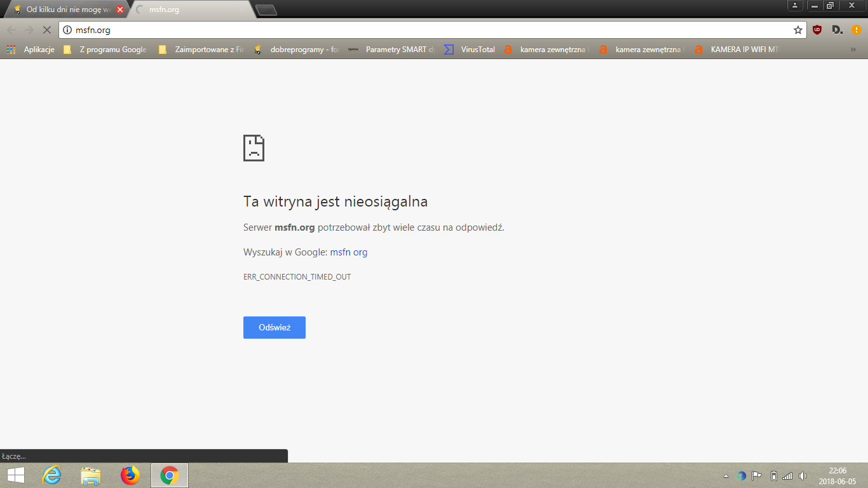This screenshot has width=868, height=488.
Task: Open the Parametry SMART bookmark
Action: (392, 50)
